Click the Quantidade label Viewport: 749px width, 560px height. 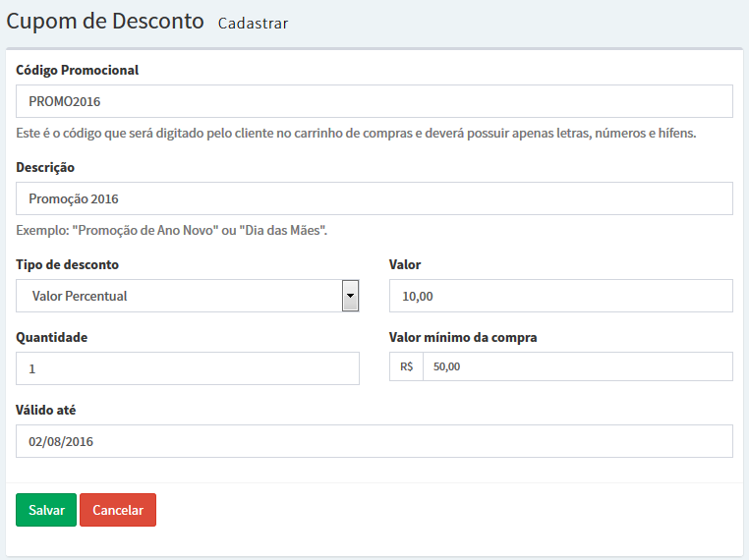[x=51, y=338]
